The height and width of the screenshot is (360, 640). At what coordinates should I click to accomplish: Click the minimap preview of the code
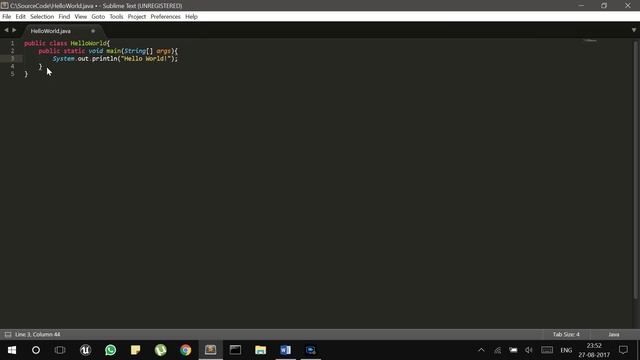point(589,40)
